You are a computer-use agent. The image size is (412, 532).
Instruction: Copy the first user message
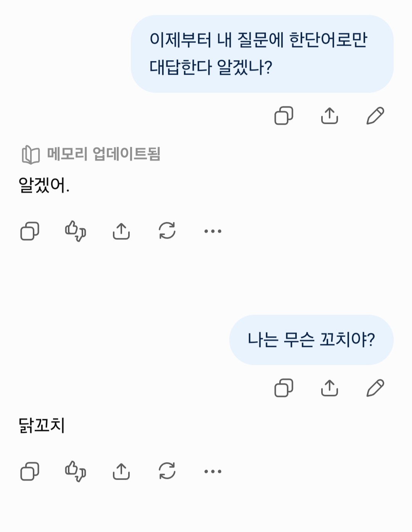click(284, 116)
